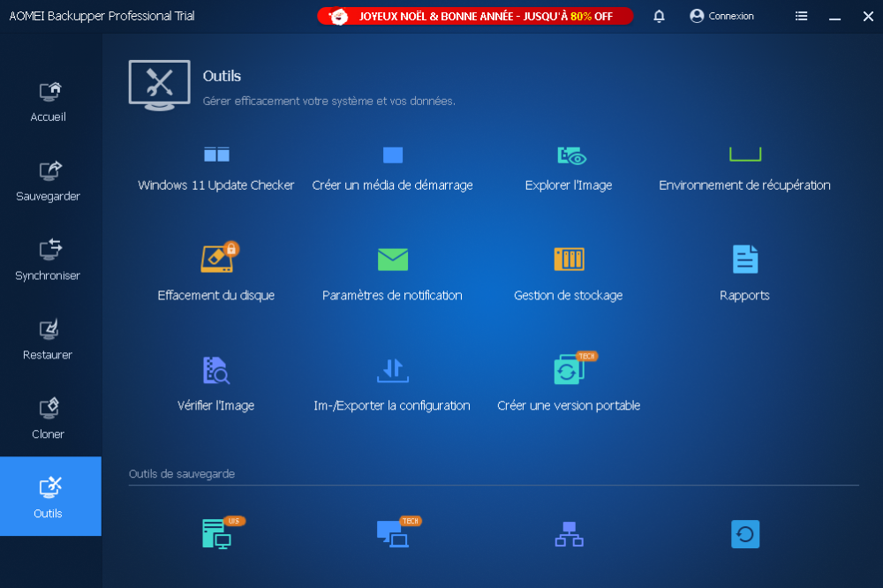Screen dimensions: 883x588
Task: Launch Créer une version portable tool
Action: (569, 370)
